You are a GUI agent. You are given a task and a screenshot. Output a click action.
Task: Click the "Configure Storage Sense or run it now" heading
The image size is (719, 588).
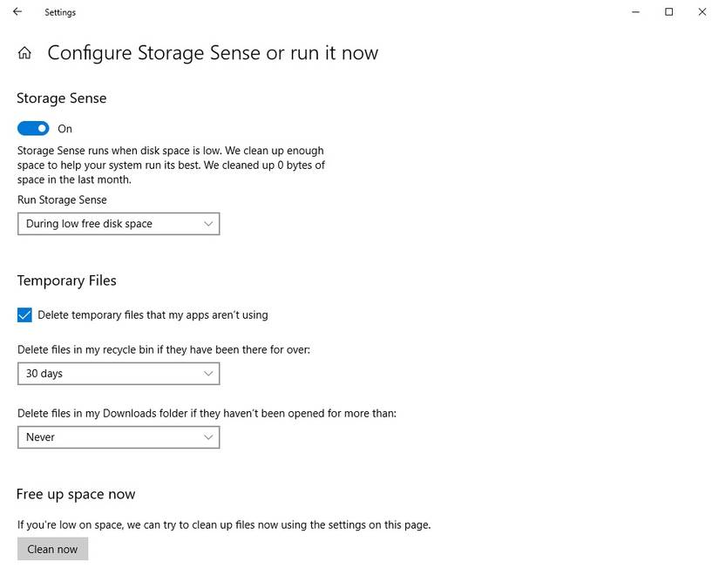click(x=213, y=53)
